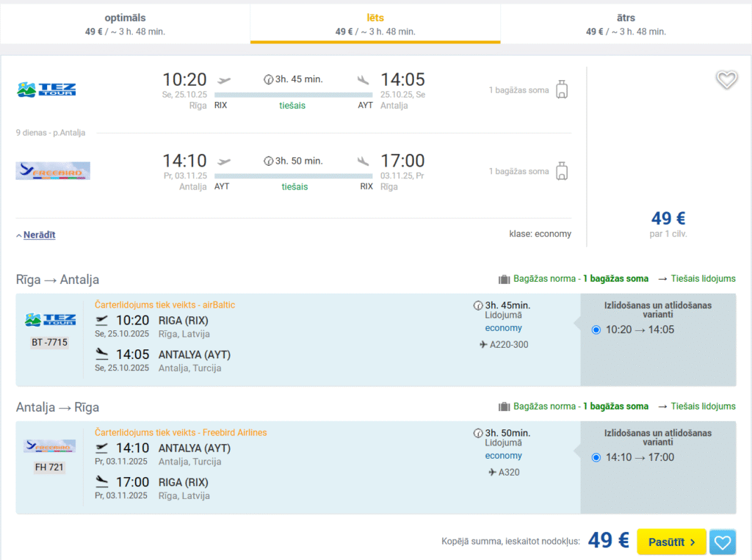Click the TEZ Tour logo in flight summary
This screenshot has width=752, height=560.
pos(46,90)
